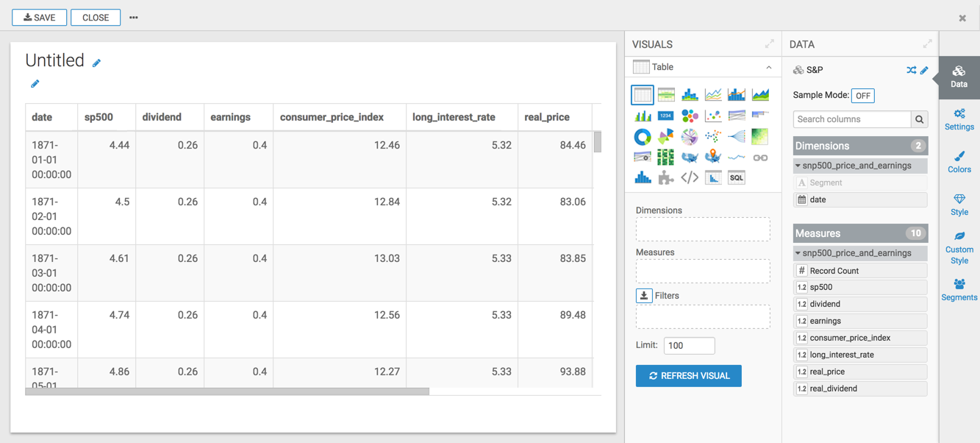Open the three-dots more options menu
The width and height of the screenshot is (980, 443).
[134, 17]
